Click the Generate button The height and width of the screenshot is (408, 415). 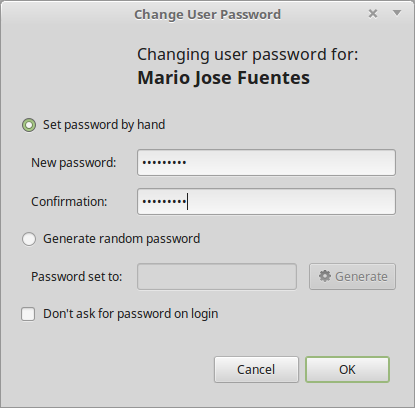pyautogui.click(x=352, y=277)
